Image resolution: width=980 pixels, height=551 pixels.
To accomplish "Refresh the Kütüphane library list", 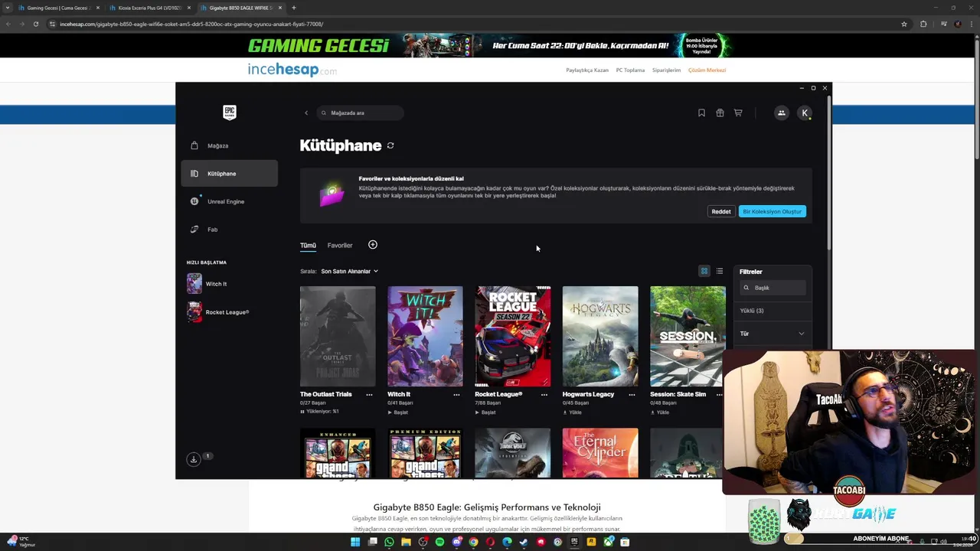I will coord(390,145).
